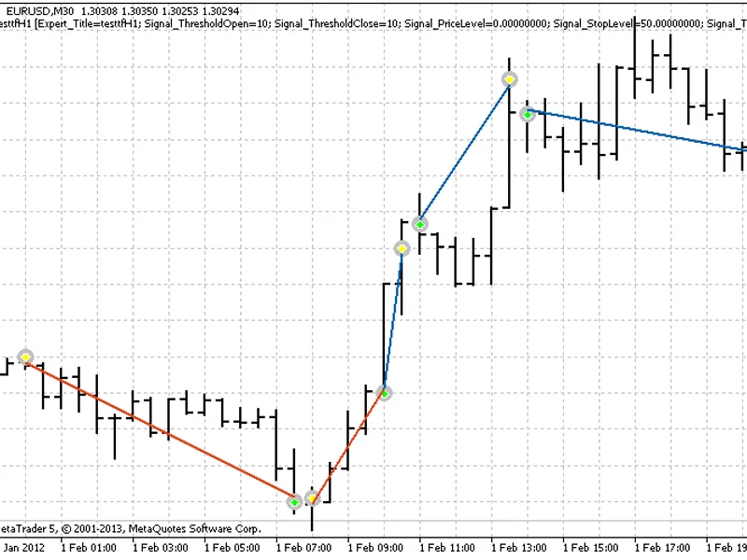This screenshot has width=747, height=560.
Task: Select the yellow deal marker starting the short red line
Action: (x=312, y=498)
